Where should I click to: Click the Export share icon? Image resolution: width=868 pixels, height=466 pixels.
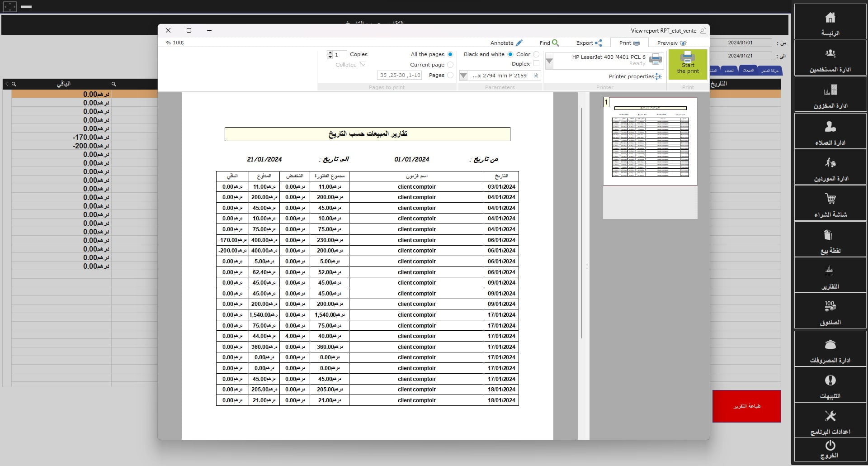[x=599, y=43]
